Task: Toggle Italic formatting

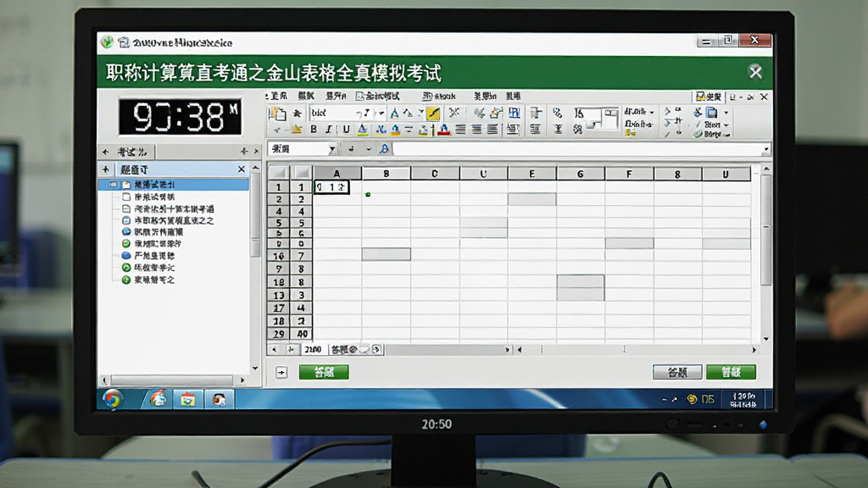Action: [x=329, y=130]
